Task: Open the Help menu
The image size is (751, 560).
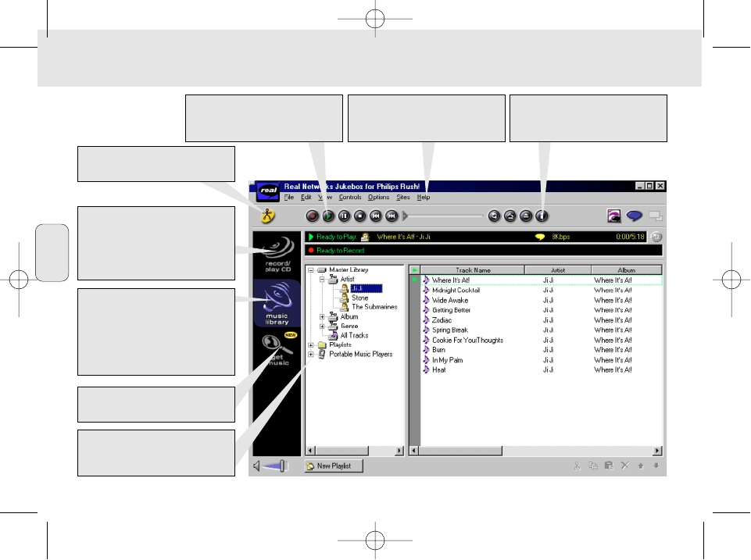Action: tap(424, 197)
